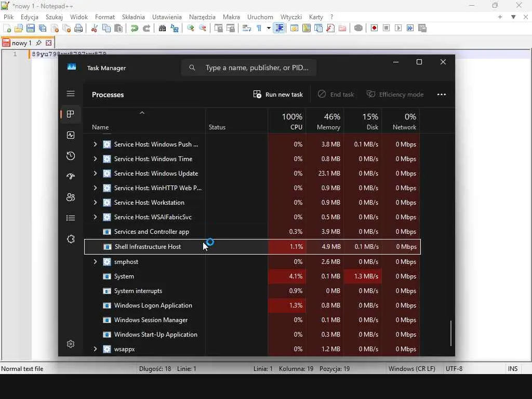
Task: Click the Cut scissors icon in Notepad++
Action: click(95, 28)
